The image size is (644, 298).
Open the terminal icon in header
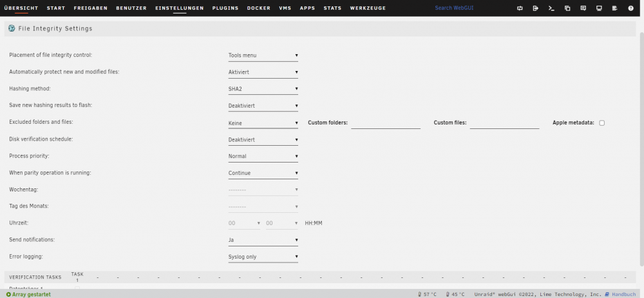(552, 8)
